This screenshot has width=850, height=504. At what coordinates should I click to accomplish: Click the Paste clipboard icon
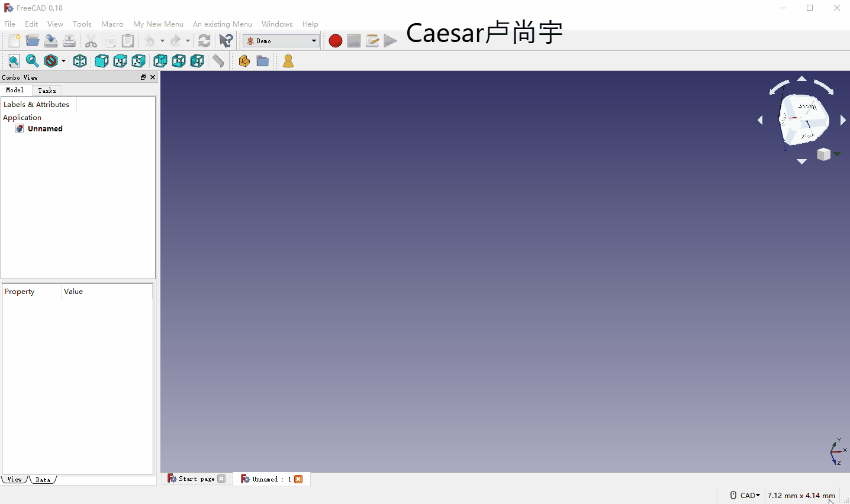point(128,41)
